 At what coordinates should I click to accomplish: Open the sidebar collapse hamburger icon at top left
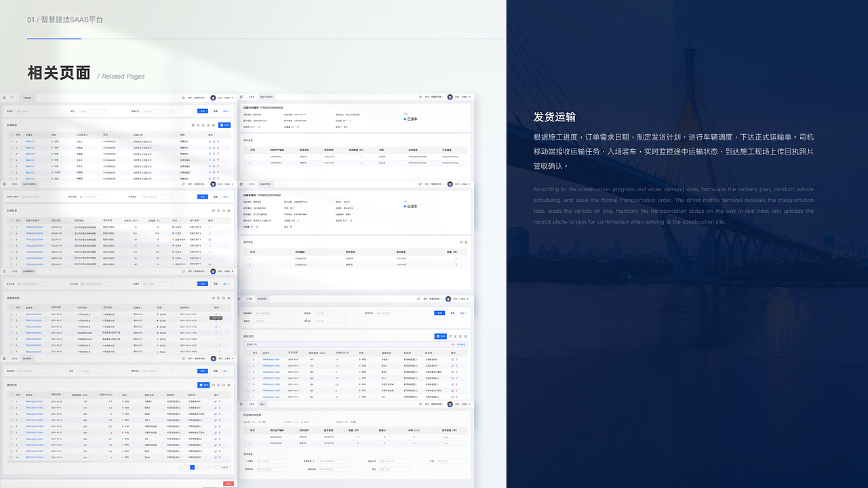[x=3, y=97]
